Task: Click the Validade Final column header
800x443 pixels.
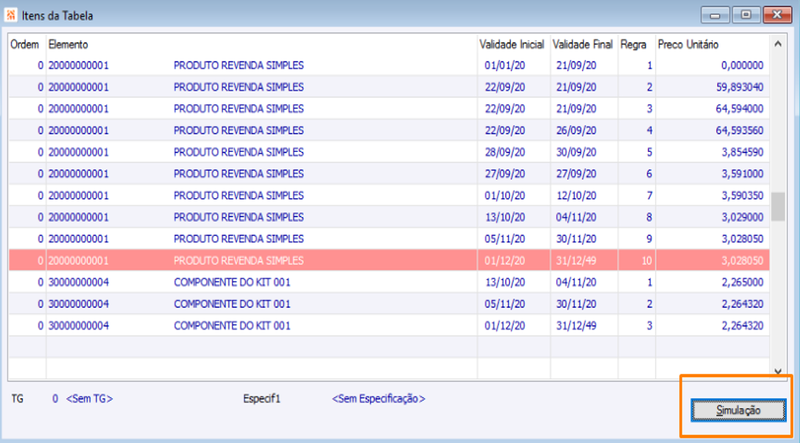Action: tap(583, 44)
